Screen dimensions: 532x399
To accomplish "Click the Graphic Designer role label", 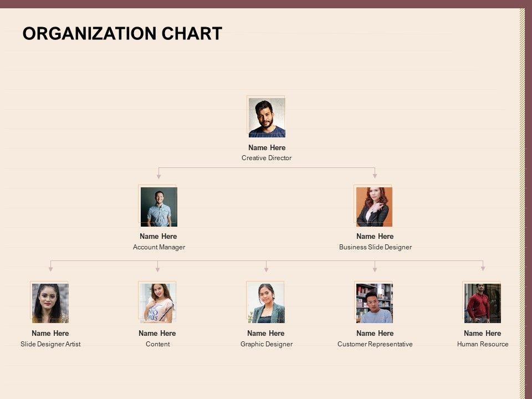I will (x=267, y=344).
